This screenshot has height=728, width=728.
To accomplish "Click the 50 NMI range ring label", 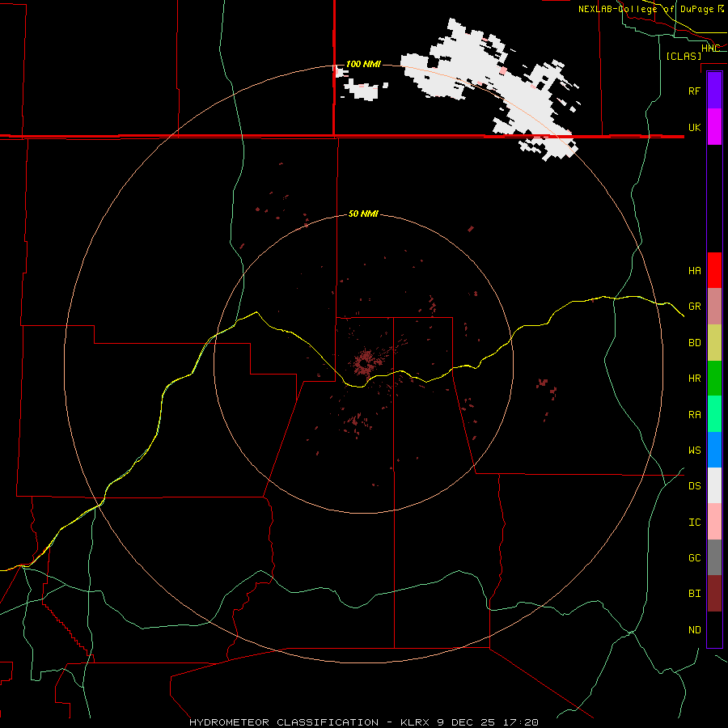I will coord(363,214).
